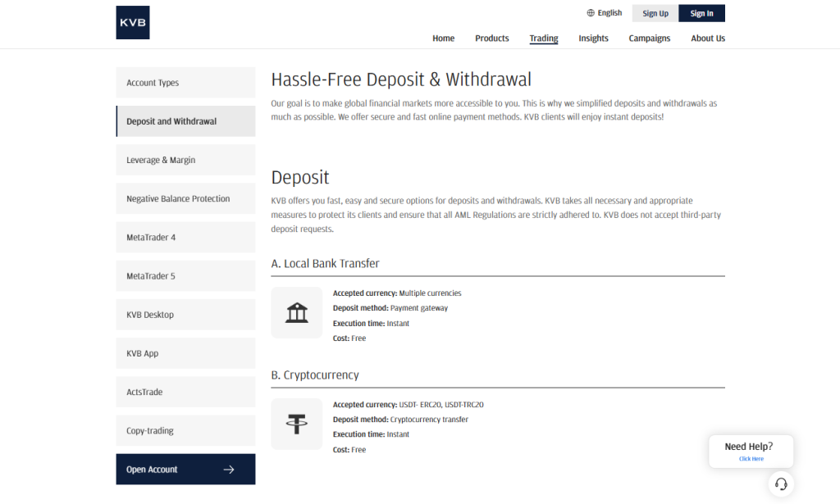Click the Sign Up button
The width and height of the screenshot is (840, 504).
(x=655, y=13)
